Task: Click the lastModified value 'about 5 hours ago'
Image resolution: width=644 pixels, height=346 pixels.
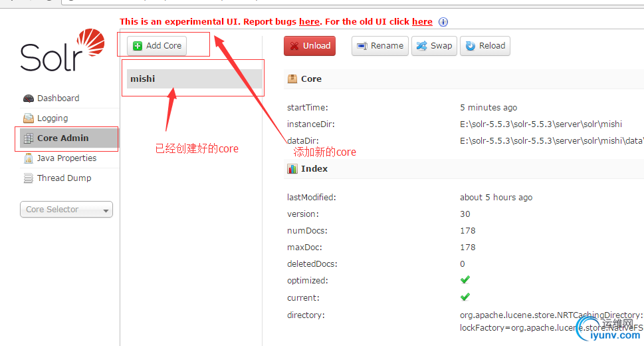Action: coord(496,198)
